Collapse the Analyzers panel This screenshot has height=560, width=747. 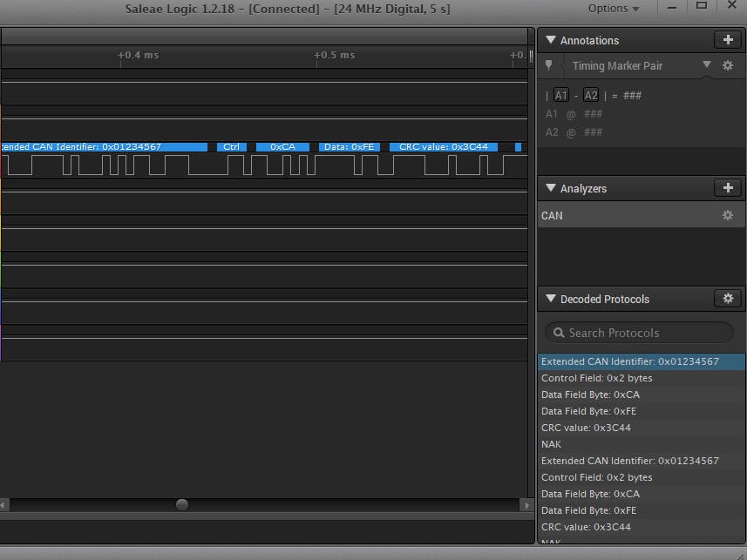[551, 188]
